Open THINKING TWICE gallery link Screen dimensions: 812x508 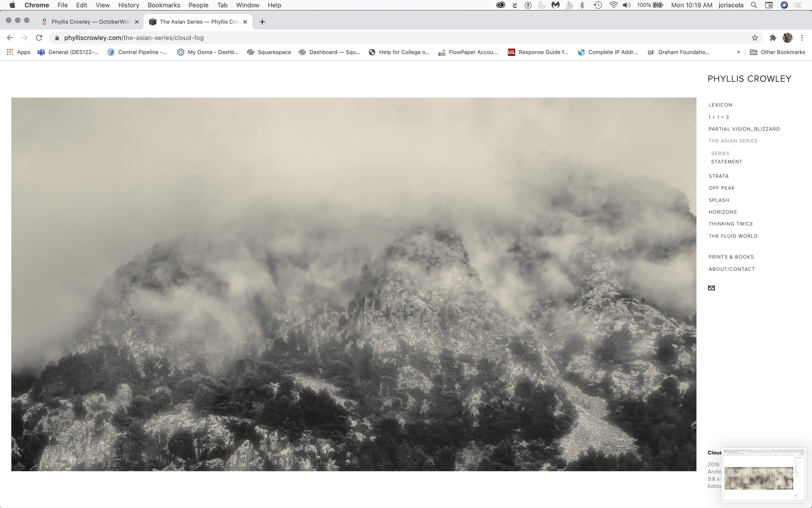pyautogui.click(x=731, y=224)
